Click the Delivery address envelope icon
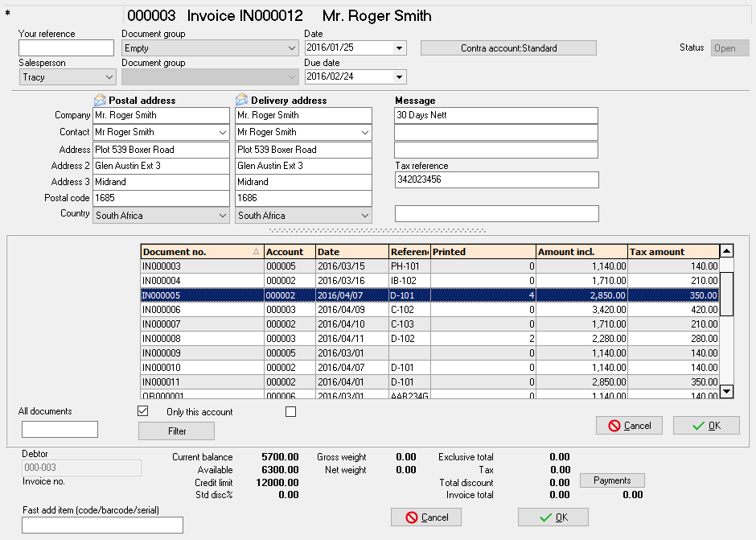Viewport: 756px width, 540px height. pos(241,101)
